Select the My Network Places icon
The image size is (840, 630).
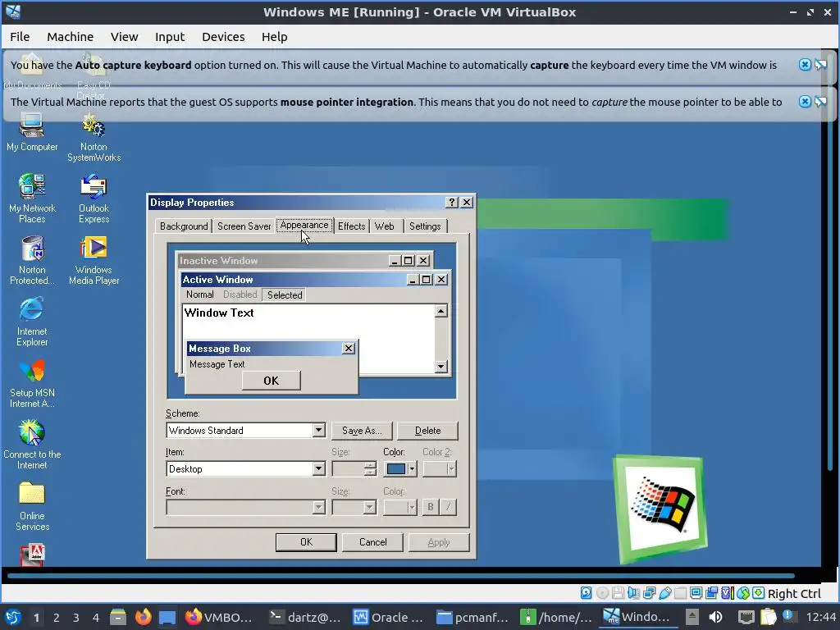click(x=32, y=199)
